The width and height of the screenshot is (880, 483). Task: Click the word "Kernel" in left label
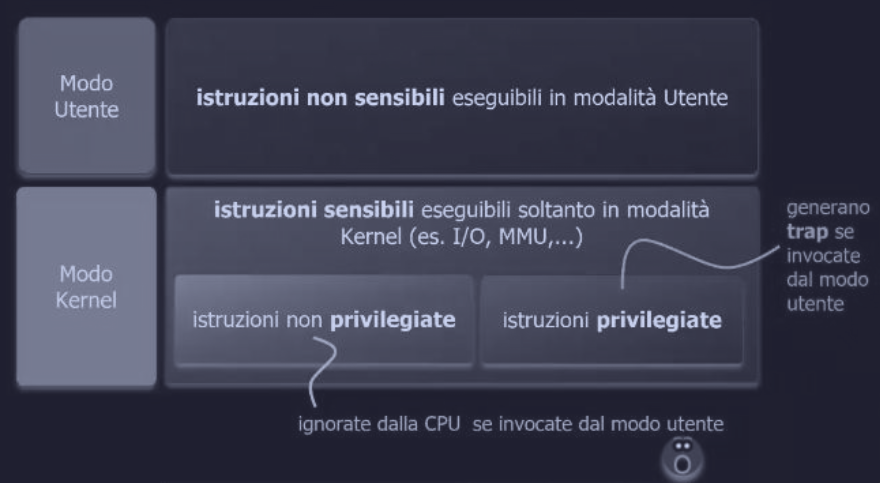[86, 298]
